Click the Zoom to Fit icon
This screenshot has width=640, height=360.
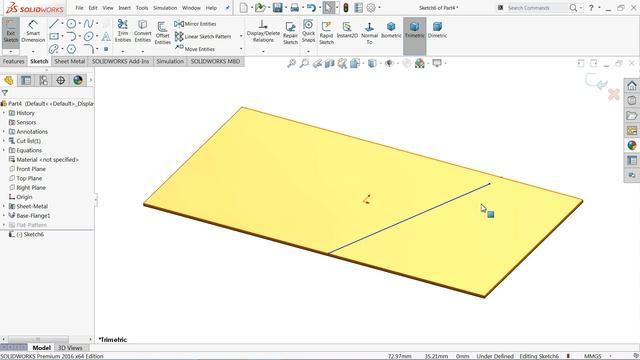click(291, 63)
